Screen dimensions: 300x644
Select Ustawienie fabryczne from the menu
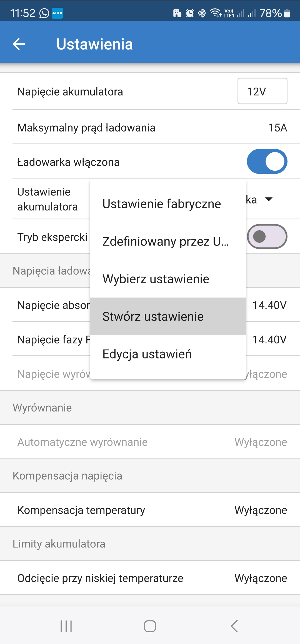click(162, 204)
